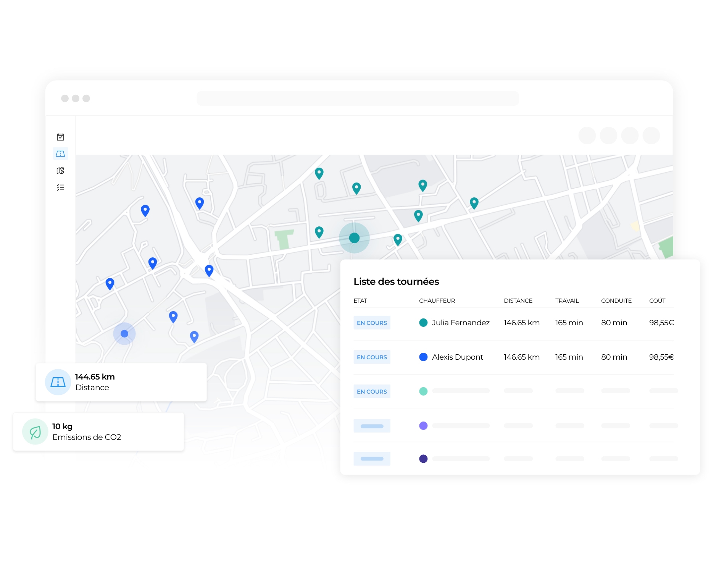Click the mint green driver color dot
The image size is (724, 588).
pos(423,391)
